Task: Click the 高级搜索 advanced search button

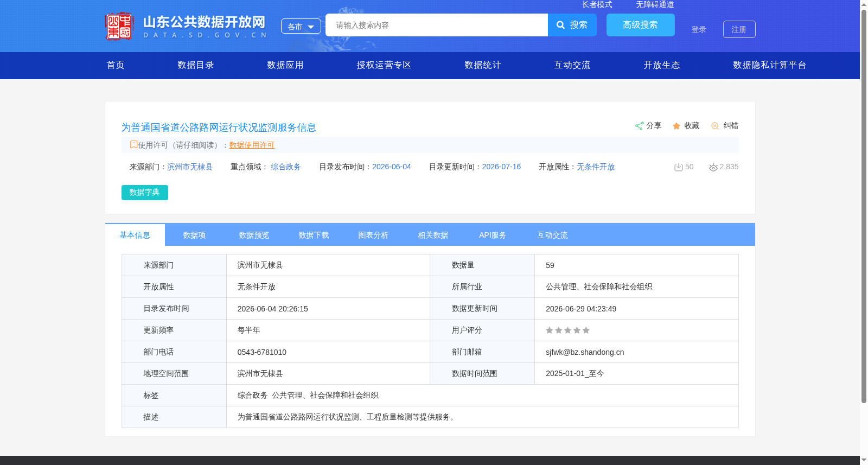Action: coord(641,25)
